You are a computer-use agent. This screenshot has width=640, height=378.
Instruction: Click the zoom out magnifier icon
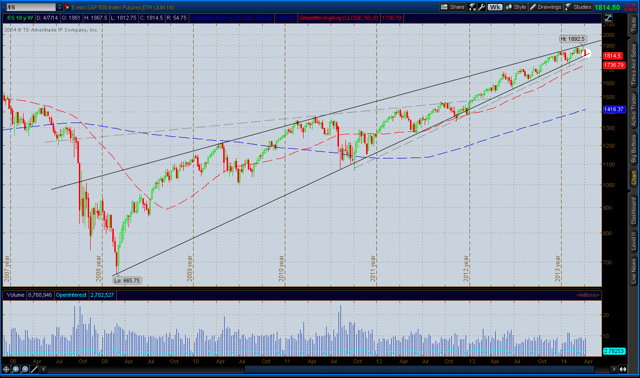click(25, 369)
